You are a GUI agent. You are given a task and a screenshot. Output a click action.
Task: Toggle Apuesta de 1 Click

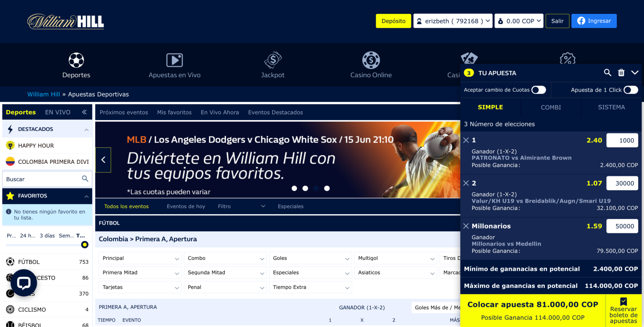coord(631,90)
